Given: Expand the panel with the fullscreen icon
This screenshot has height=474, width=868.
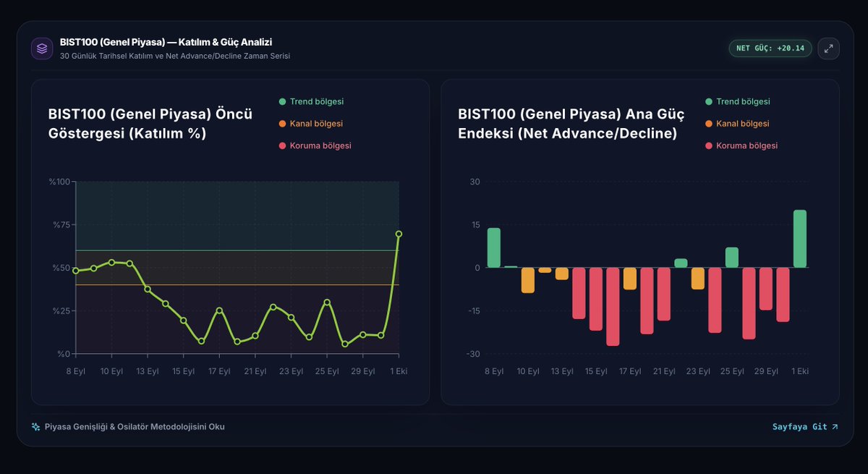Looking at the screenshot, I should tap(829, 48).
